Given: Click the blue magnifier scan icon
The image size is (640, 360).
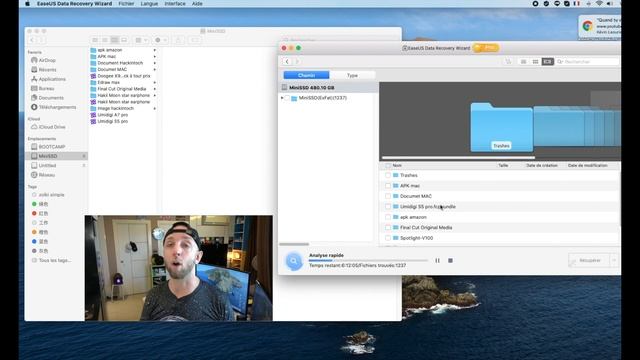Looking at the screenshot, I should [293, 261].
